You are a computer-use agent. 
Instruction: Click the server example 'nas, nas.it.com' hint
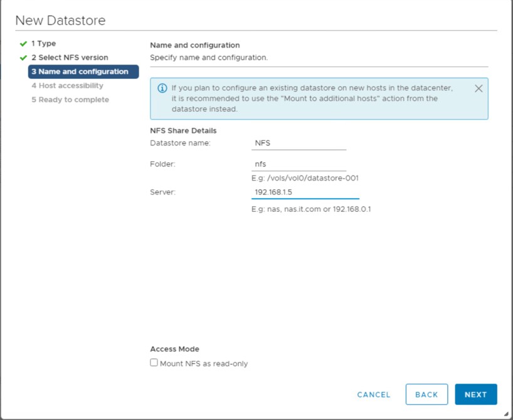click(x=311, y=209)
